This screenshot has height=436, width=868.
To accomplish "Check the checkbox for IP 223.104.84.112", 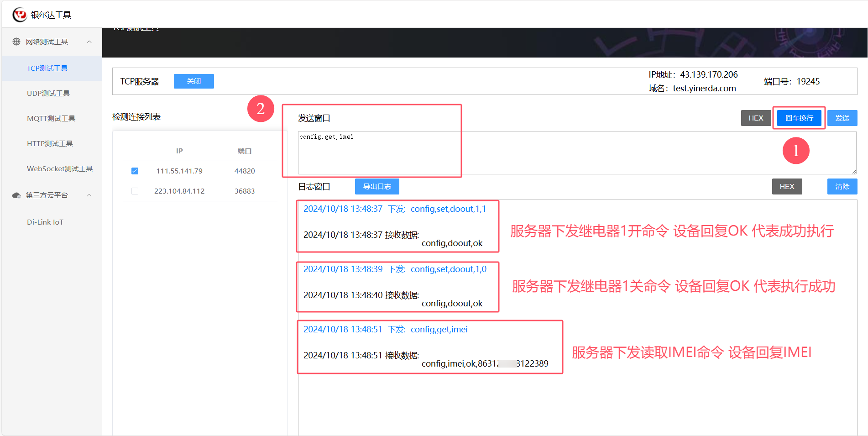I will (134, 191).
